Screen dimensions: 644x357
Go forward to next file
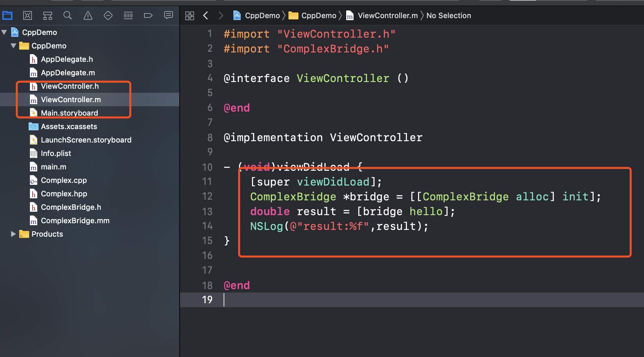(x=221, y=15)
